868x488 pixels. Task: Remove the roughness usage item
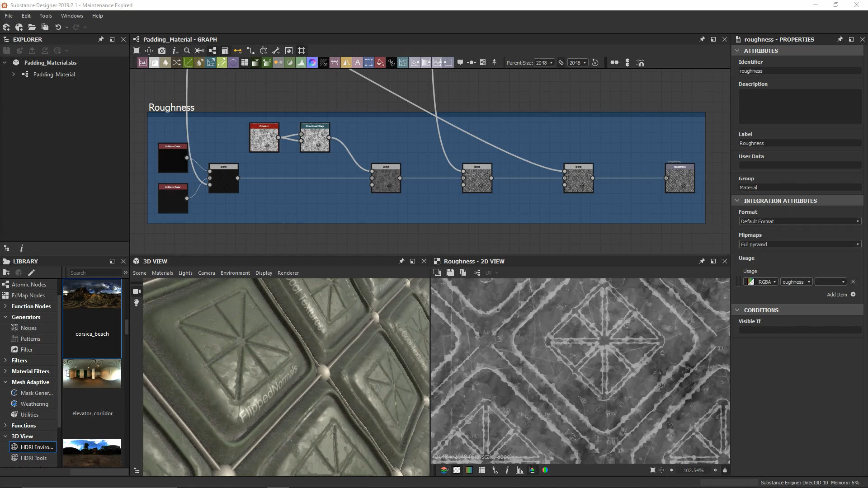pos(853,282)
